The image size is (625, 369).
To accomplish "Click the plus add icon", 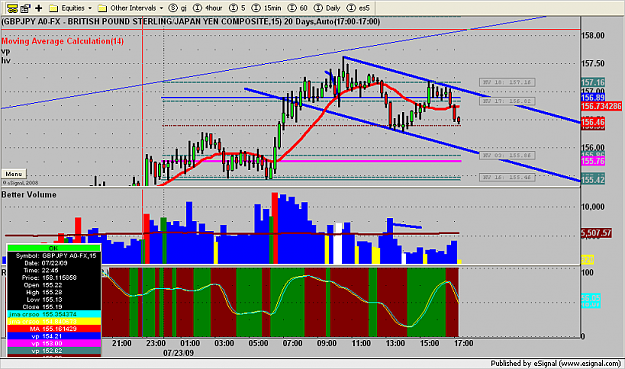I will 39,8.
